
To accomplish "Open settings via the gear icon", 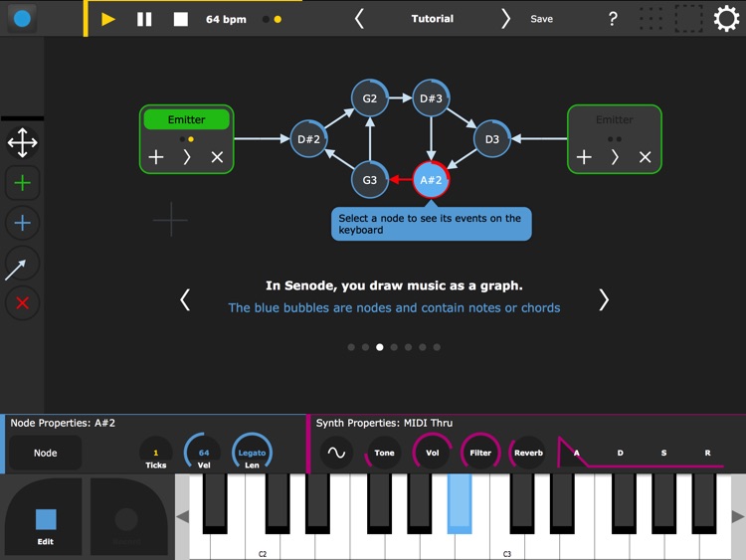I will 726,19.
